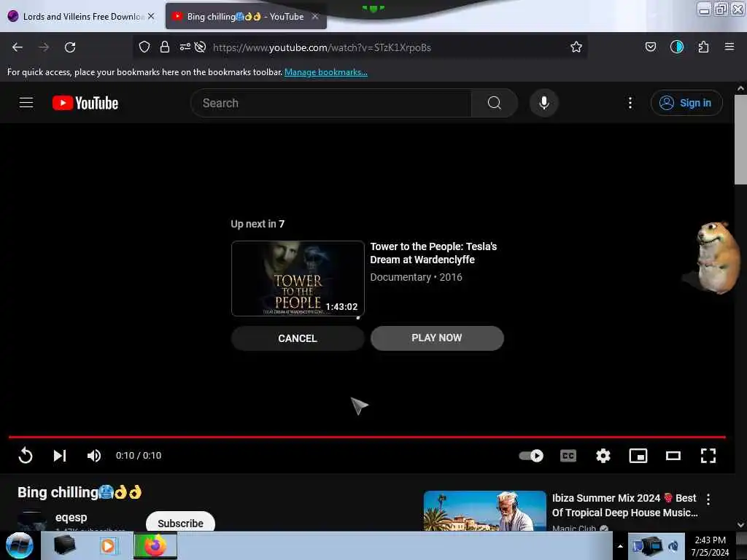Open the Tower to the People thumbnail
Viewport: 747px width, 560px height.
click(x=298, y=279)
